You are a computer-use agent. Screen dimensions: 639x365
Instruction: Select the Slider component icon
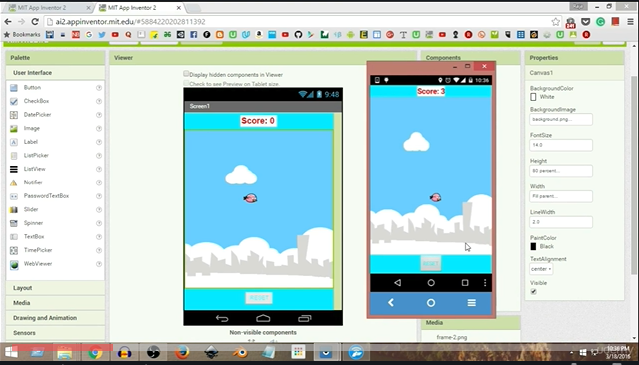point(14,209)
